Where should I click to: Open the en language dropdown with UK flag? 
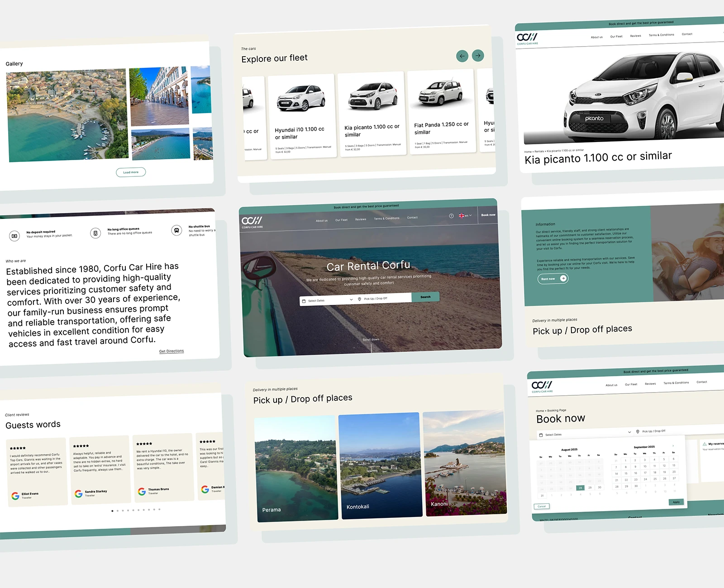465,216
